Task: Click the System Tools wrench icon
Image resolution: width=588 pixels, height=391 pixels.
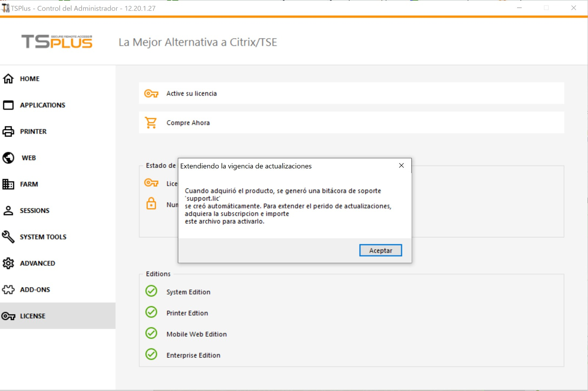Action: (x=8, y=237)
